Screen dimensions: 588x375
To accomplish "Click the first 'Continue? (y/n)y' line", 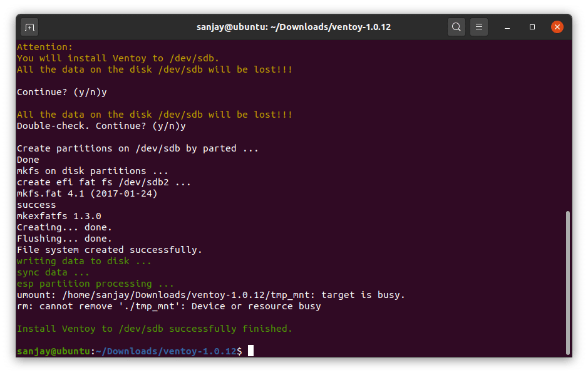I will pyautogui.click(x=61, y=92).
